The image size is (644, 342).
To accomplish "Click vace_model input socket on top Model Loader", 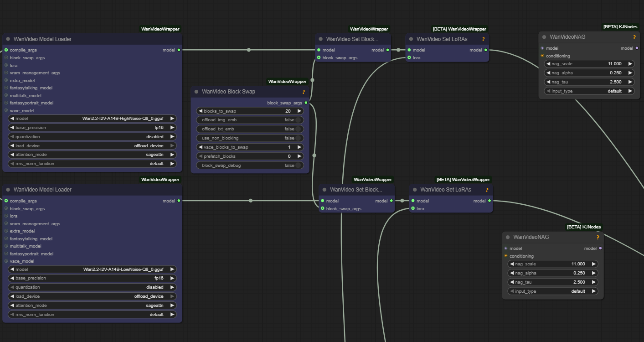I will (x=6, y=110).
